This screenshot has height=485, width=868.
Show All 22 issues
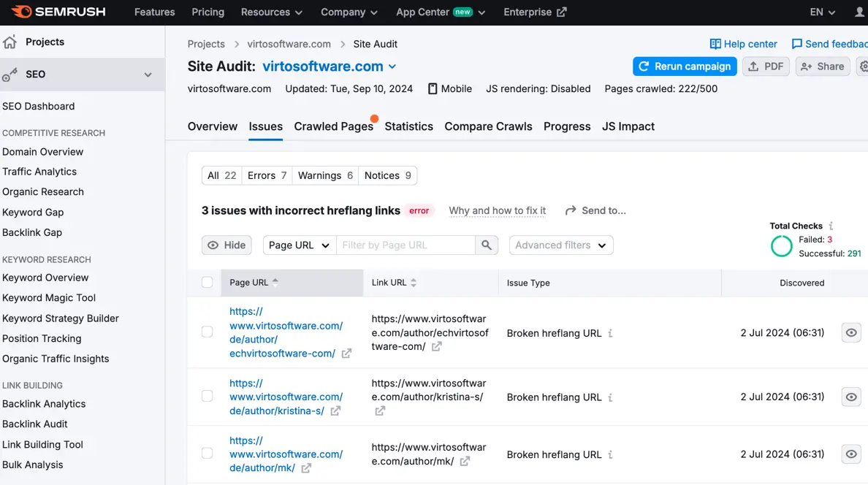pos(221,175)
